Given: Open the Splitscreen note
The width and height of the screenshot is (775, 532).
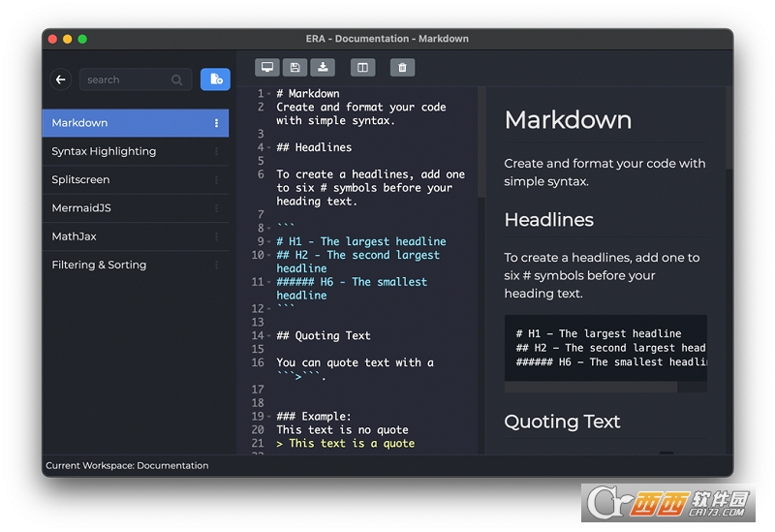Looking at the screenshot, I should [136, 180].
